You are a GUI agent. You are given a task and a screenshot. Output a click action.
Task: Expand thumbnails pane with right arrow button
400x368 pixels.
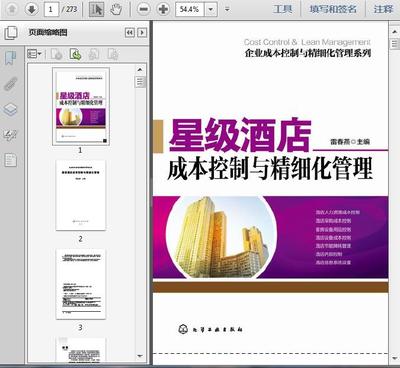pyautogui.click(x=142, y=32)
